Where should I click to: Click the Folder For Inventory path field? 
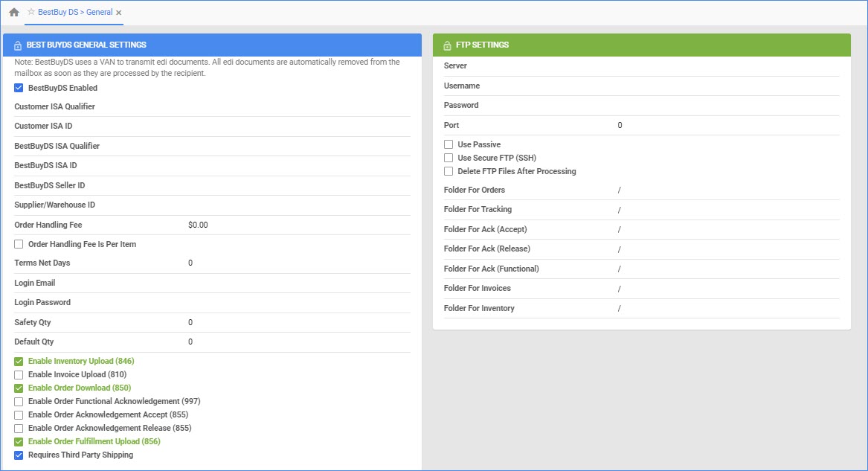728,308
